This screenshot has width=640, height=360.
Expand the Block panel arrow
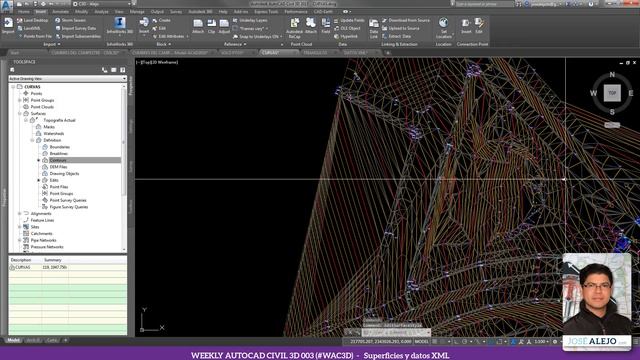(x=169, y=44)
